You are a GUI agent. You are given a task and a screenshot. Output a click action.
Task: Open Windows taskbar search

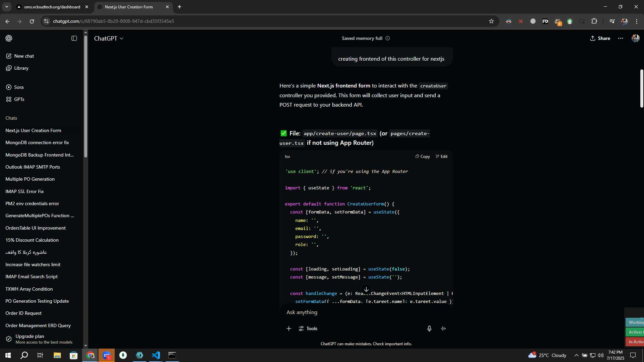click(x=24, y=355)
